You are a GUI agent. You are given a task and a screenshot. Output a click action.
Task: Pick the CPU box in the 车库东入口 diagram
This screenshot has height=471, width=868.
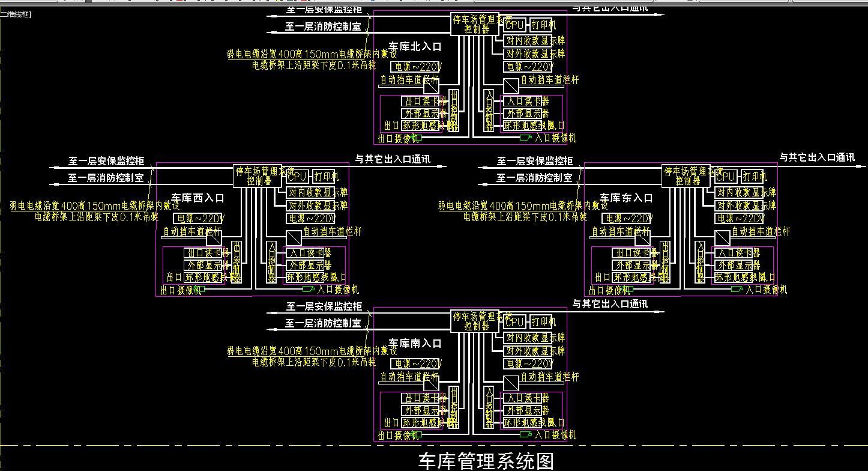(726, 176)
